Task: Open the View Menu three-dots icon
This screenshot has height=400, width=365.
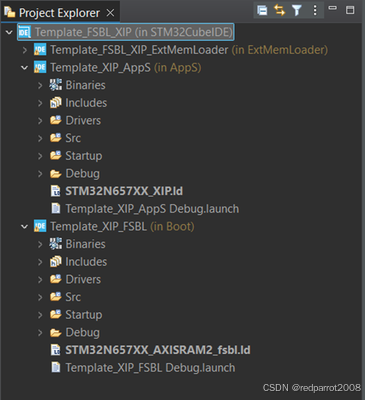Action: pyautogui.click(x=315, y=10)
